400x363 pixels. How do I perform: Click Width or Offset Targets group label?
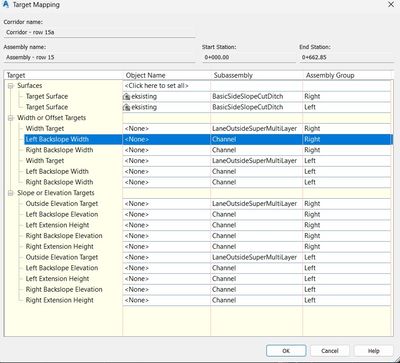coord(52,118)
